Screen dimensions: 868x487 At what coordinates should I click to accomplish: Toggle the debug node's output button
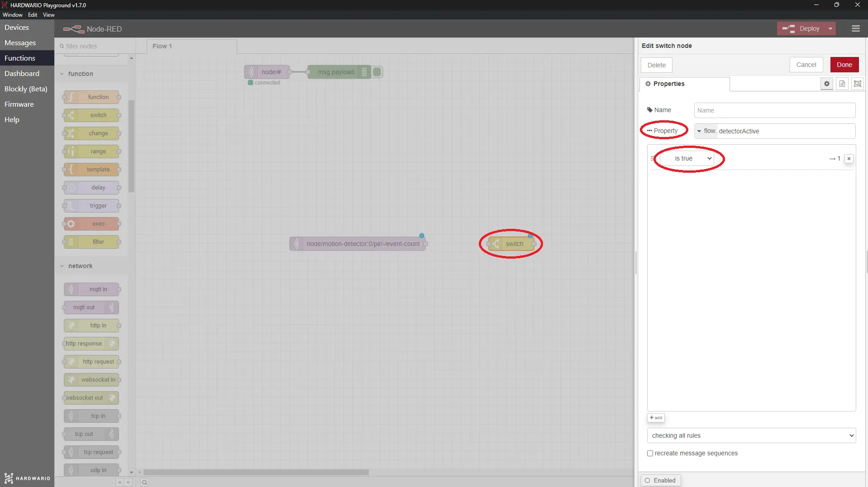click(x=377, y=72)
